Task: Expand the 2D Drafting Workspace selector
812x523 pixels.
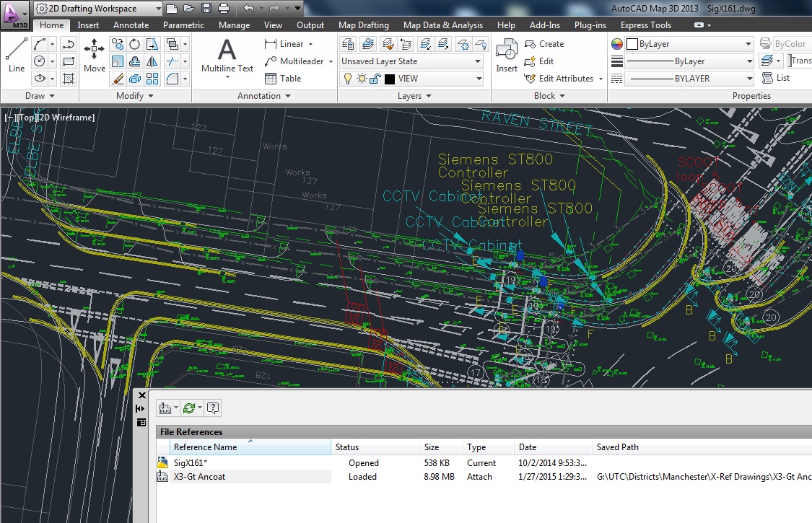Action: pos(98,8)
